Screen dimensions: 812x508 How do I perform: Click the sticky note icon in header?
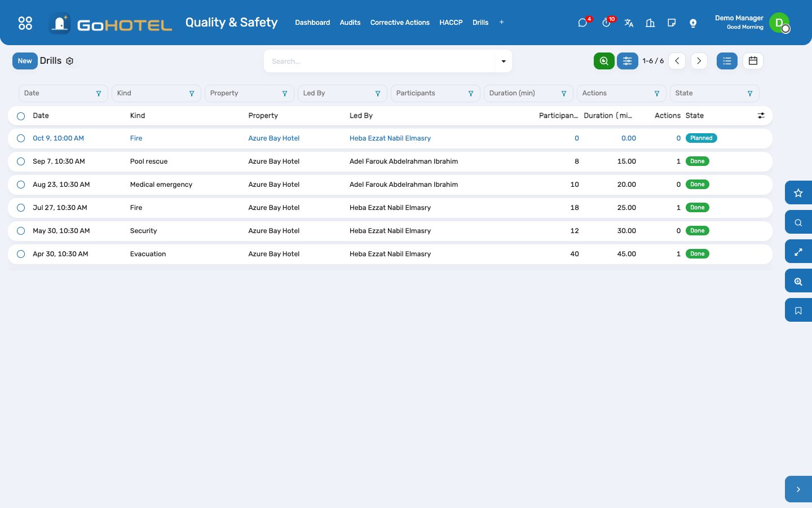tap(672, 23)
